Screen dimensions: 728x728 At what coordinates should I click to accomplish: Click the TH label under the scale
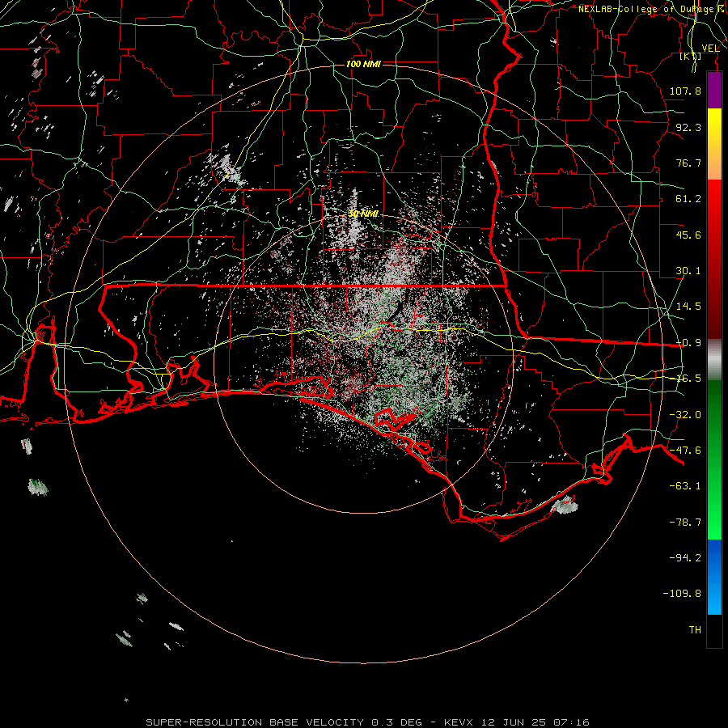click(695, 630)
